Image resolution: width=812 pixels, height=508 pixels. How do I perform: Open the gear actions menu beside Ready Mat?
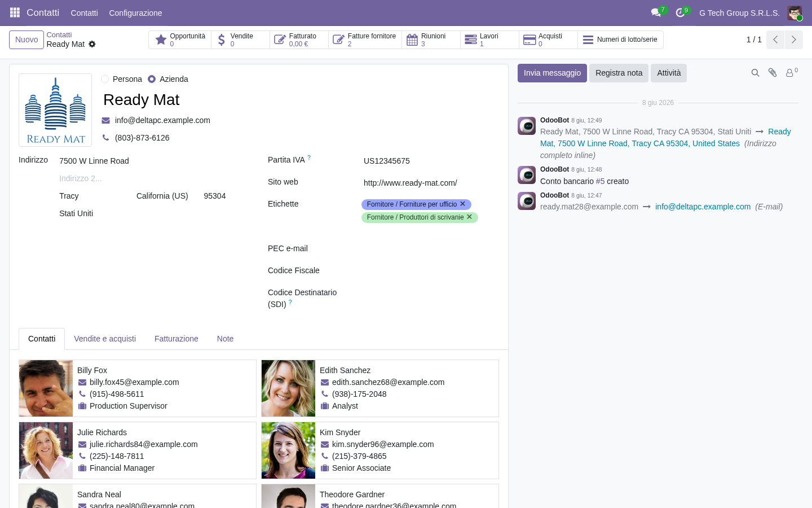tap(92, 44)
